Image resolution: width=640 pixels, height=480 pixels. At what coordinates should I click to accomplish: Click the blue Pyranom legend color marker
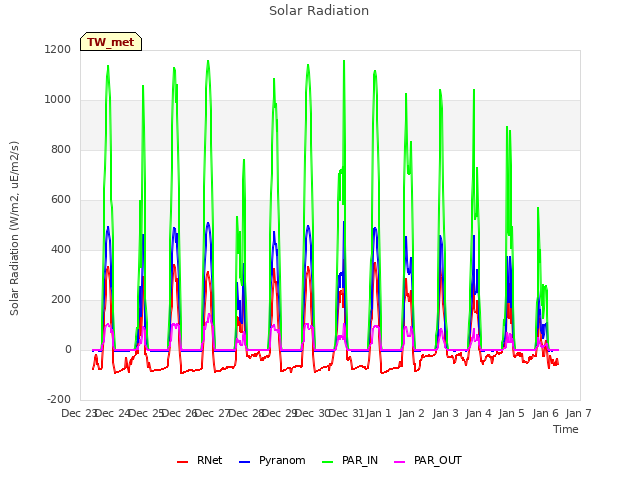(244, 462)
